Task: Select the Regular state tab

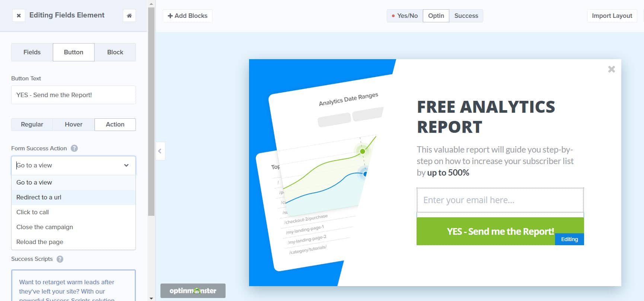Action: click(32, 124)
